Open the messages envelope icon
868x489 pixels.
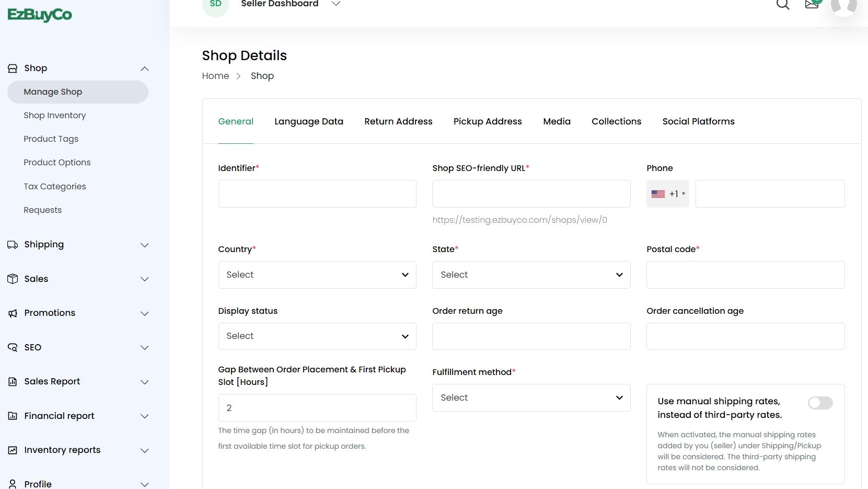[x=812, y=5]
